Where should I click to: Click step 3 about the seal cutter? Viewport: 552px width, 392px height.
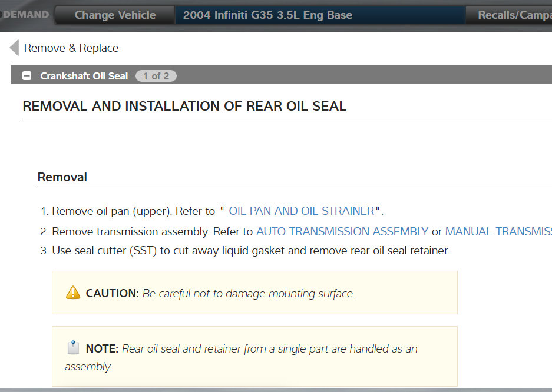[x=250, y=251]
